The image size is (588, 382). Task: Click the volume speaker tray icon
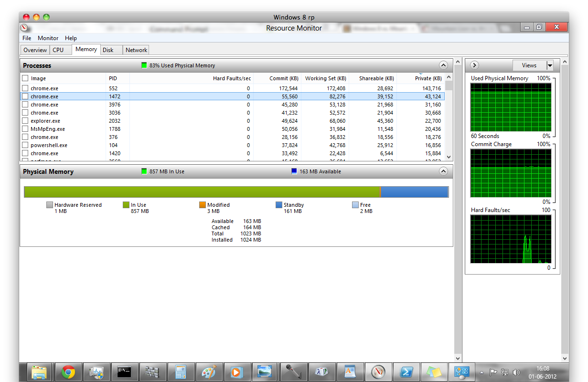(x=516, y=372)
